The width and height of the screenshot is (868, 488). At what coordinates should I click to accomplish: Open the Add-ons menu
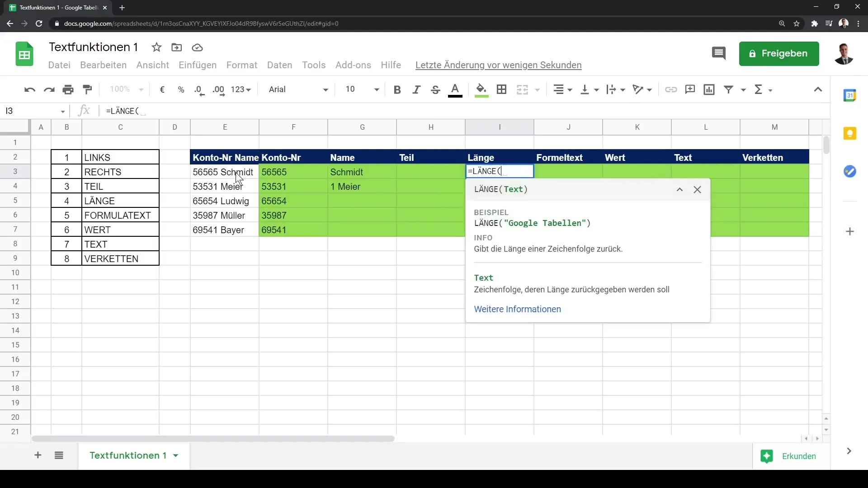(x=353, y=65)
